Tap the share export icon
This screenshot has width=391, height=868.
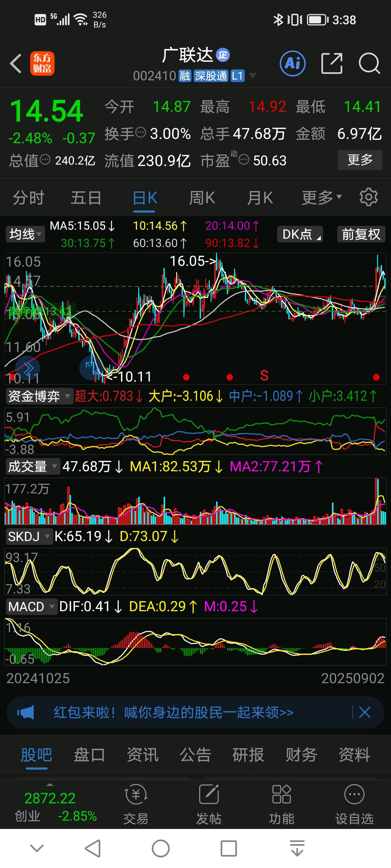click(332, 64)
